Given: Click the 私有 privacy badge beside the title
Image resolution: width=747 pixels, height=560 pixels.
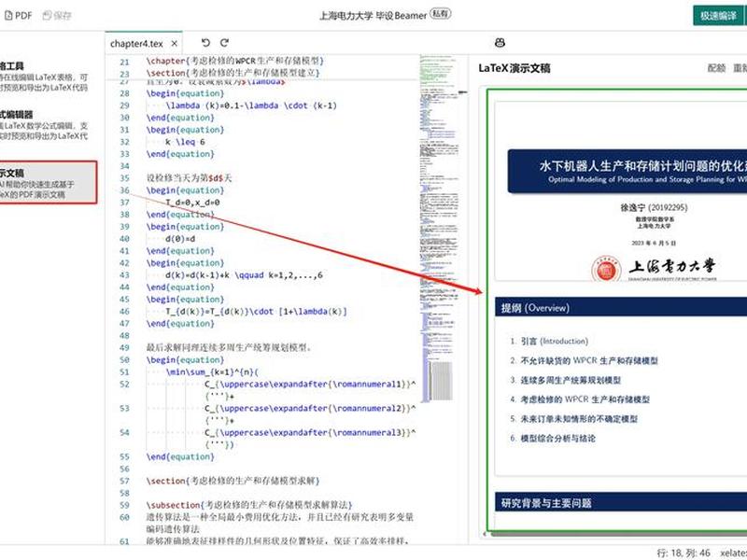Looking at the screenshot, I should pyautogui.click(x=440, y=14).
